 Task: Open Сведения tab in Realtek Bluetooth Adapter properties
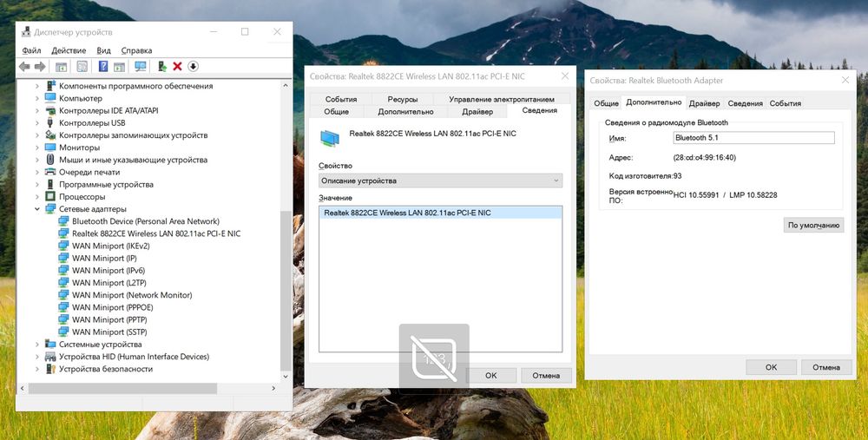(x=745, y=103)
